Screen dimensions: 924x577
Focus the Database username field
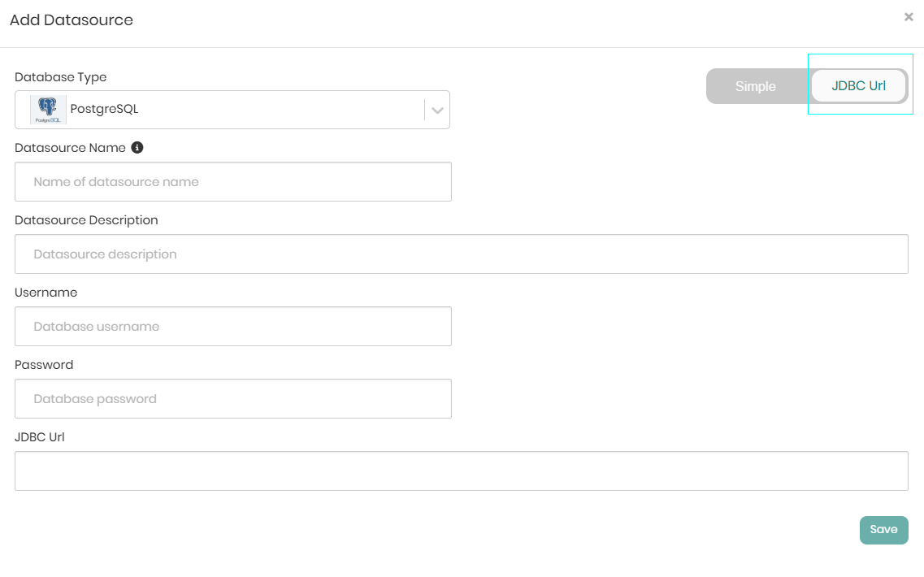click(x=233, y=327)
